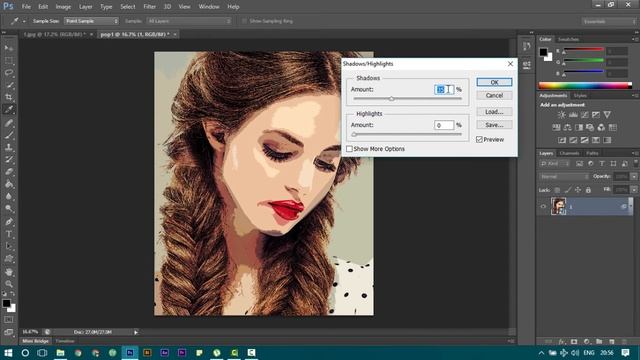Add a Levels adjustment
The height and width of the screenshot is (360, 640).
573,115
